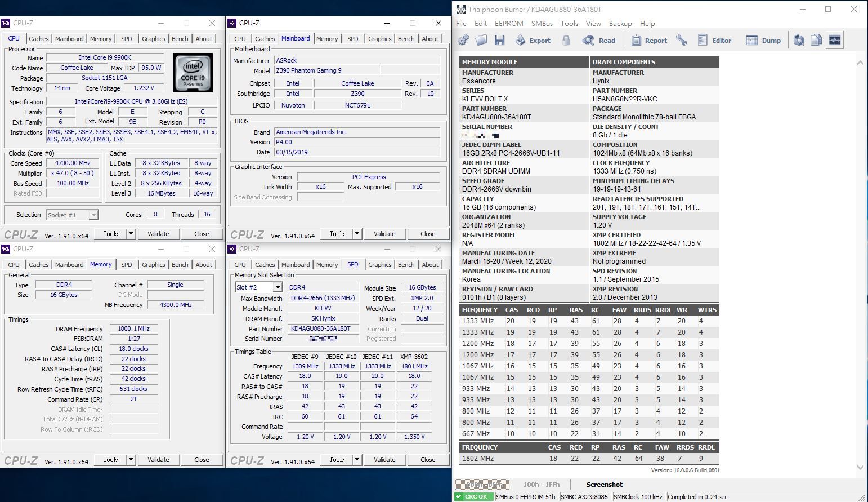Image resolution: width=868 pixels, height=502 pixels.
Task: Expand the Slot #2 memory slot dropdown
Action: coord(278,287)
